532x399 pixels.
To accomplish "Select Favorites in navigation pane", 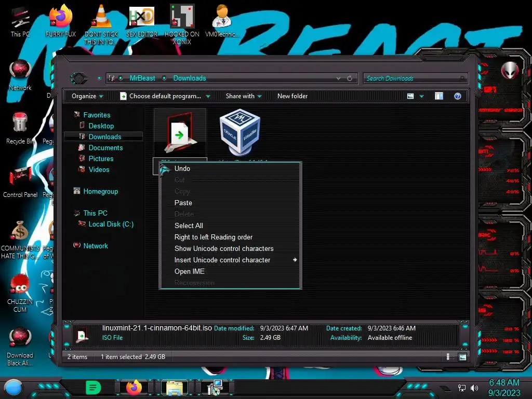I will click(97, 115).
